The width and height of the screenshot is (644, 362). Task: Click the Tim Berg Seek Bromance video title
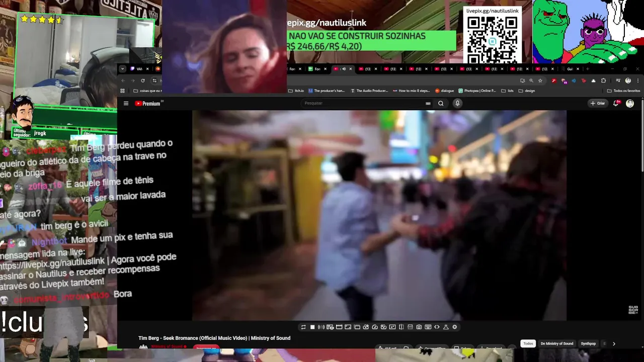pyautogui.click(x=214, y=338)
